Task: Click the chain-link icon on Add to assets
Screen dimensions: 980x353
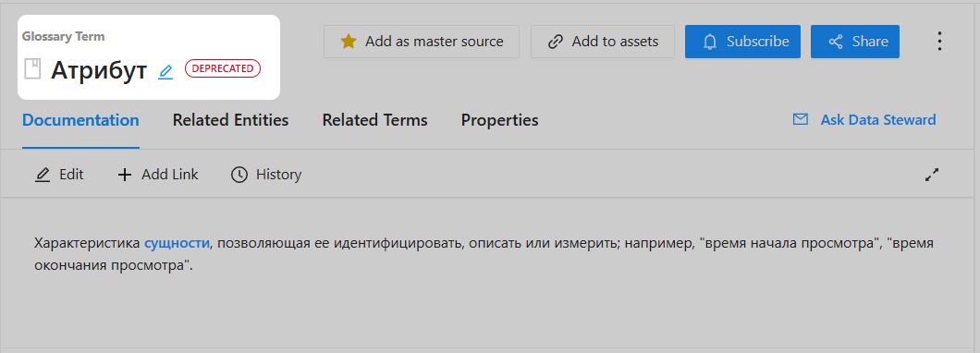Action: click(555, 42)
